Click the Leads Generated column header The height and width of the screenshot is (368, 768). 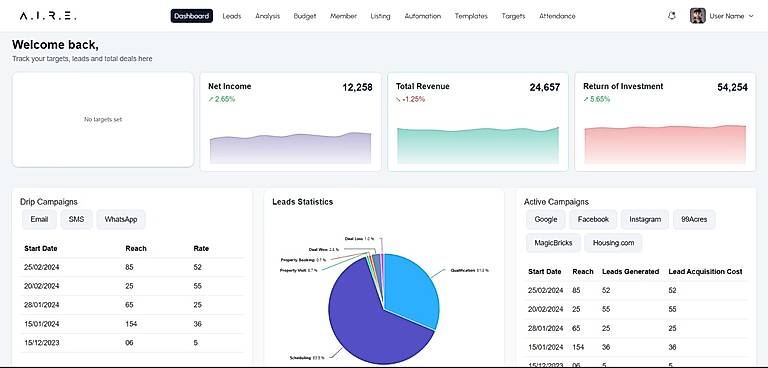pos(630,271)
